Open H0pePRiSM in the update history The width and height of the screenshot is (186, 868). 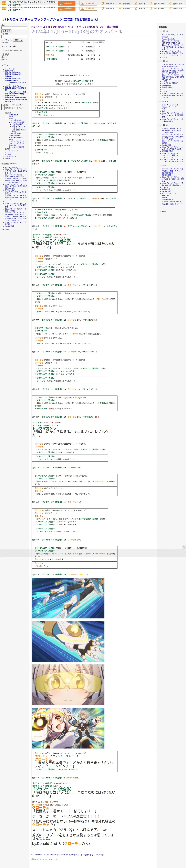click(x=166, y=85)
